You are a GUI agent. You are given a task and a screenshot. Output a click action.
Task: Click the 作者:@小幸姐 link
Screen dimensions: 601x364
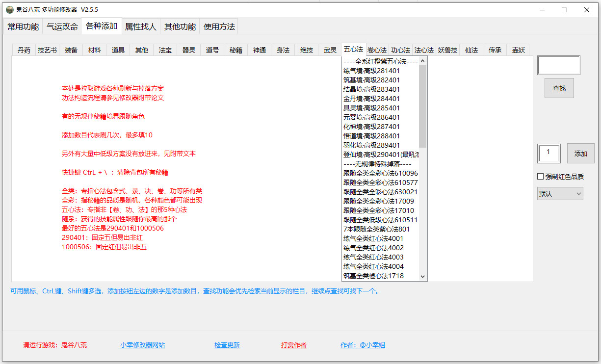pyautogui.click(x=363, y=345)
